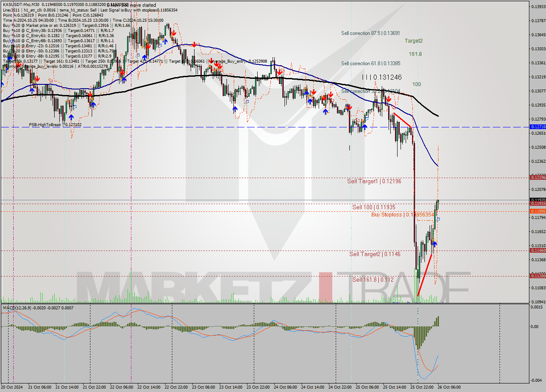Select the '22 Oct 06:00' time label
The width and height of the screenshot is (546, 392).
pyautogui.click(x=121, y=387)
